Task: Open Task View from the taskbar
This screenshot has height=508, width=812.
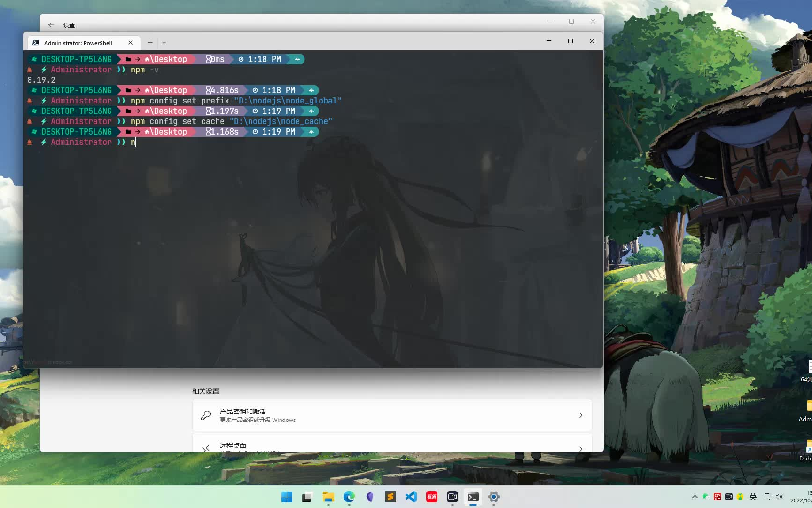Action: pos(307,497)
